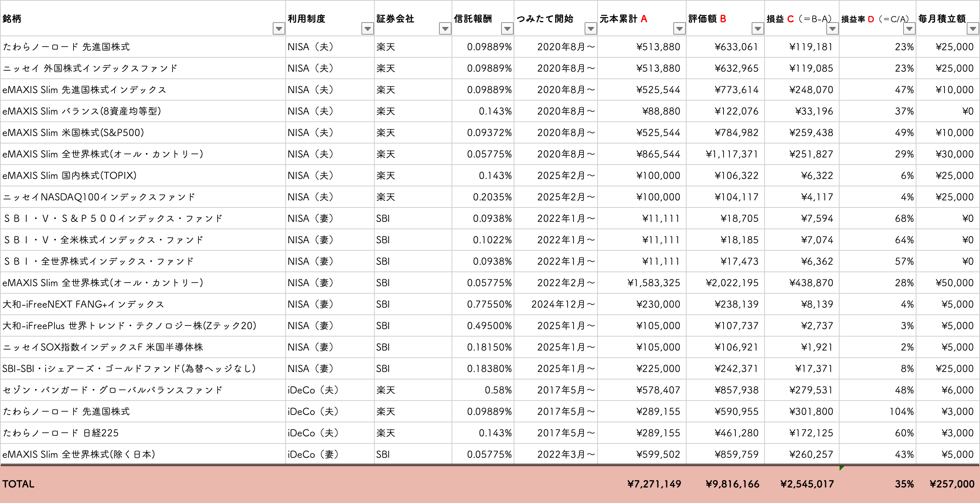Screen dimensions: 980x503
Task: Select the つみたて開始 header cell
Action: [556, 18]
